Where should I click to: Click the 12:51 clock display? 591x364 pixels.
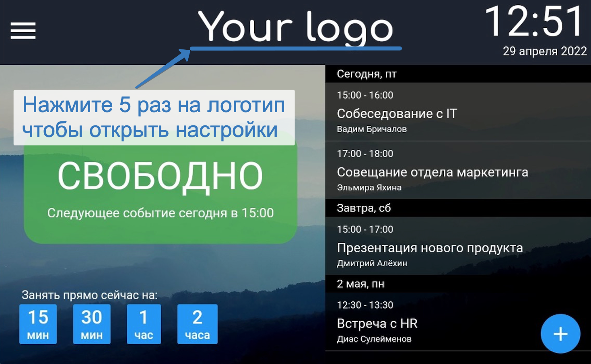tap(534, 22)
